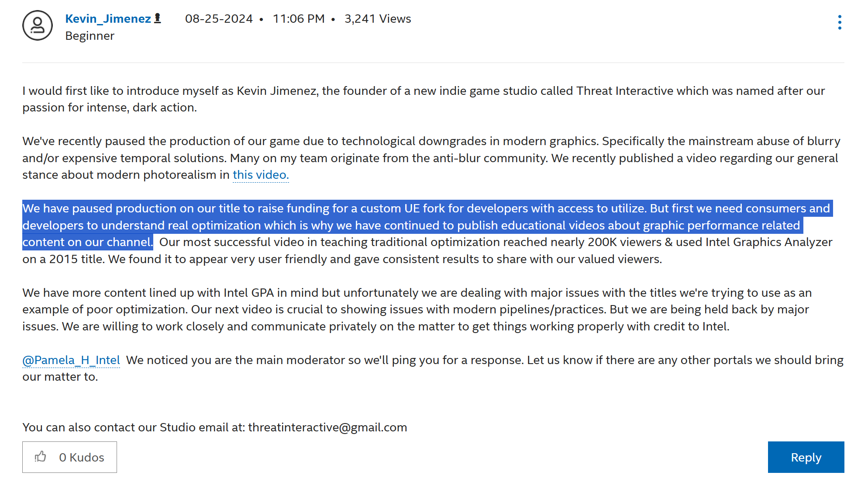868x486 pixels.
Task: Click the @Pamela_H_Intel mention link
Action: click(x=71, y=360)
